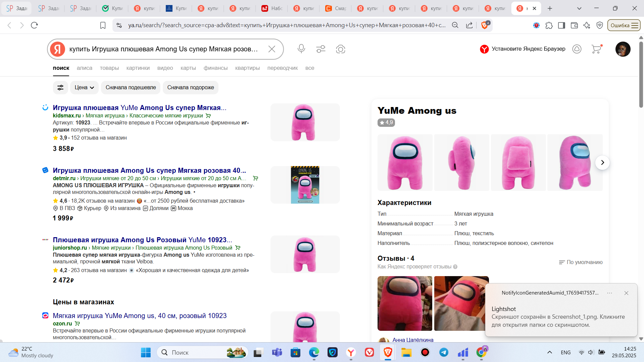Bookmark this page icon

click(103, 25)
